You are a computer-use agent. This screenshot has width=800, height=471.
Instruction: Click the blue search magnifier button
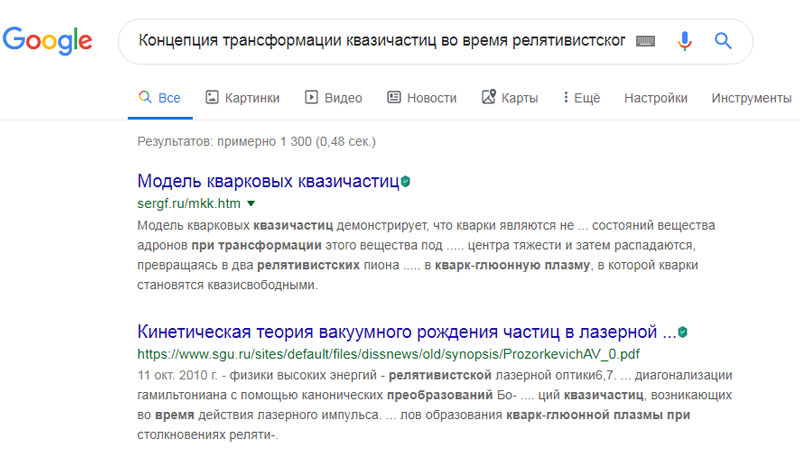[x=723, y=40]
